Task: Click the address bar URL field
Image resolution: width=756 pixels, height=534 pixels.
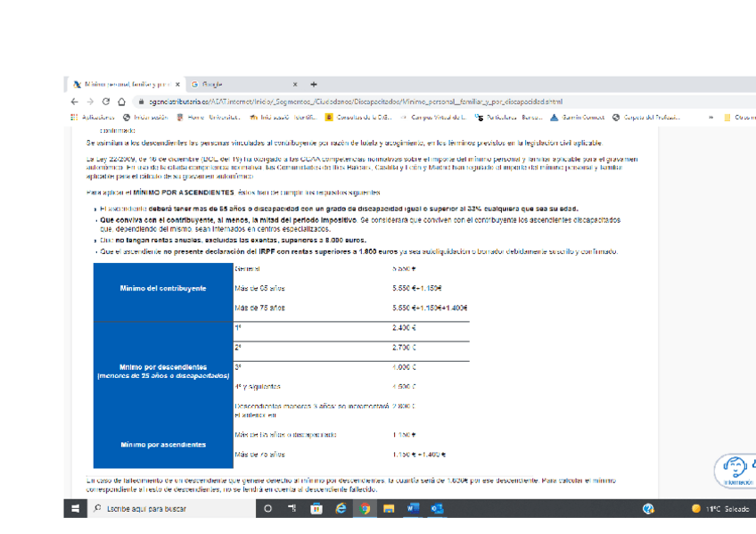Action: (357, 102)
